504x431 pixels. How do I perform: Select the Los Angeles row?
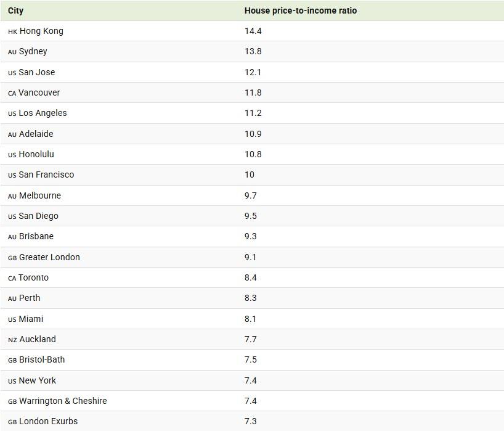pos(43,113)
